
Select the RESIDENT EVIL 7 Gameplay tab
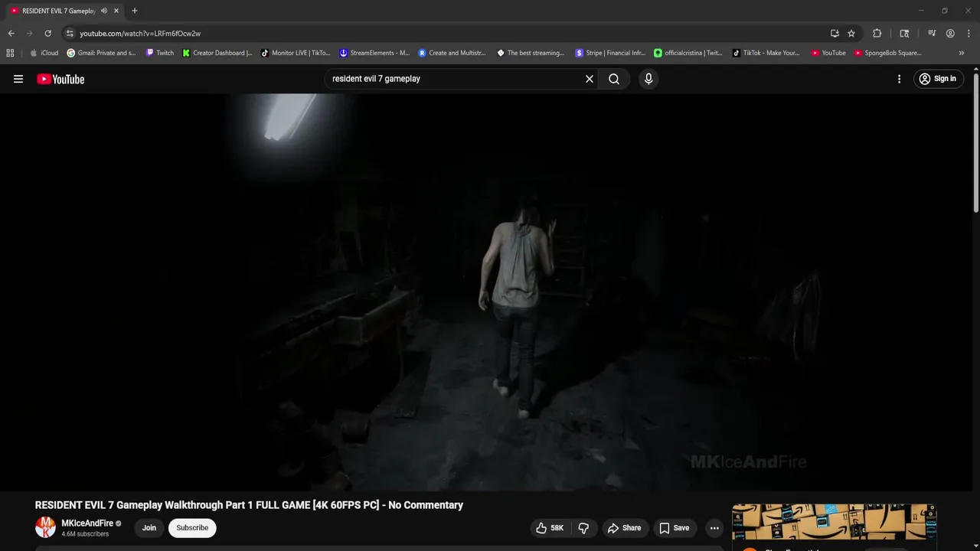[59, 11]
